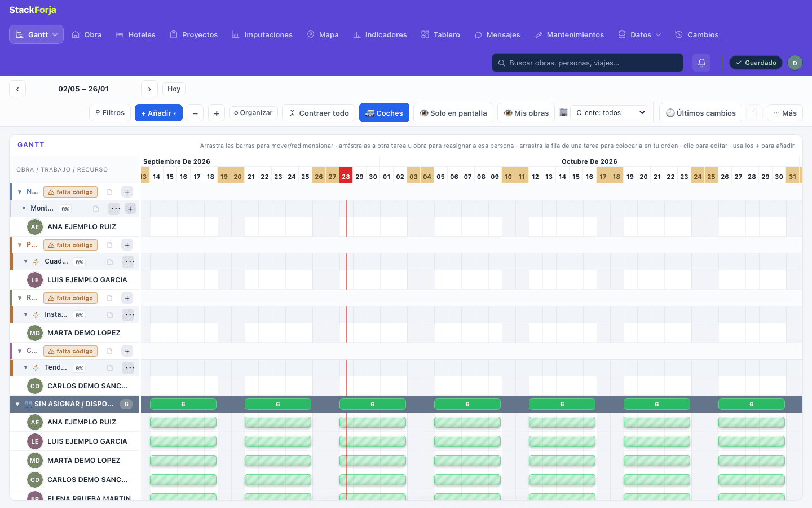The width and height of the screenshot is (812, 508).
Task: Toggle the Organizar mode
Action: pos(253,113)
